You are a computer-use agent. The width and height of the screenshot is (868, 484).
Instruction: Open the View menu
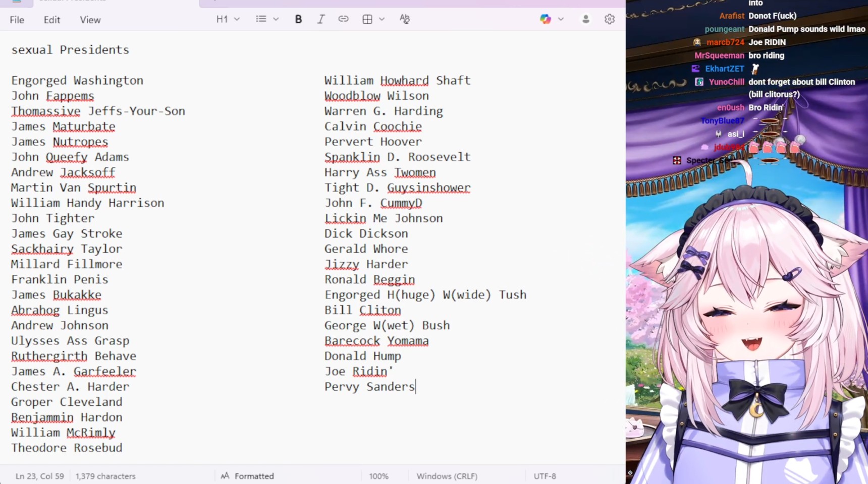(90, 20)
